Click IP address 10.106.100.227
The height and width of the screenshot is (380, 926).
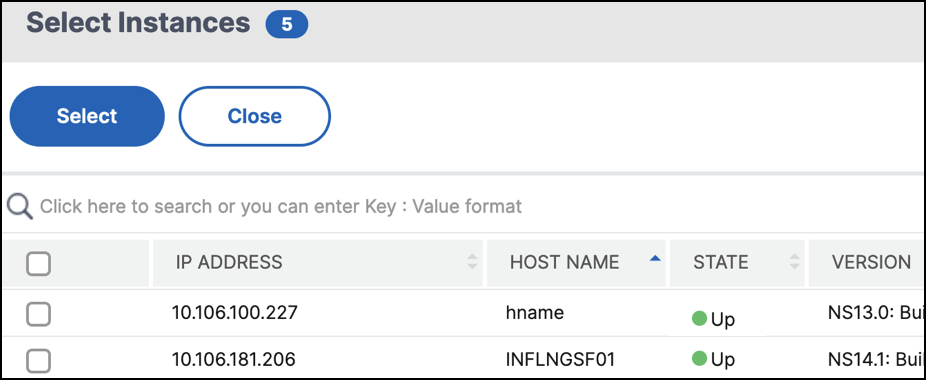click(234, 312)
